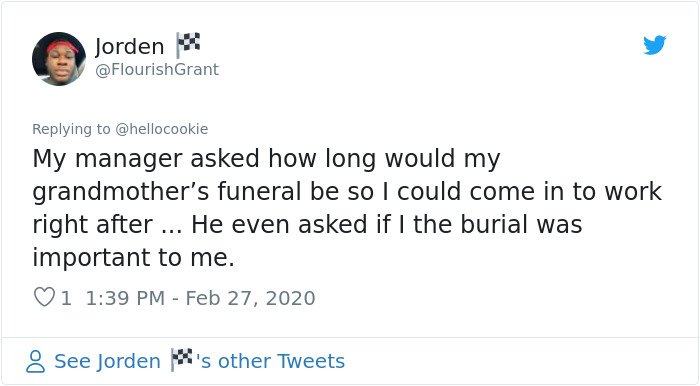Screen dimensions: 700x386
Task: Click the checkered flag emoji in footer link
Action: (x=182, y=359)
